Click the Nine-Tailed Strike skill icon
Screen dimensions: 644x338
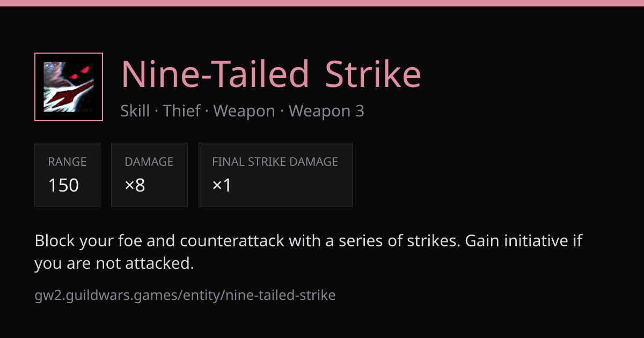pos(69,87)
